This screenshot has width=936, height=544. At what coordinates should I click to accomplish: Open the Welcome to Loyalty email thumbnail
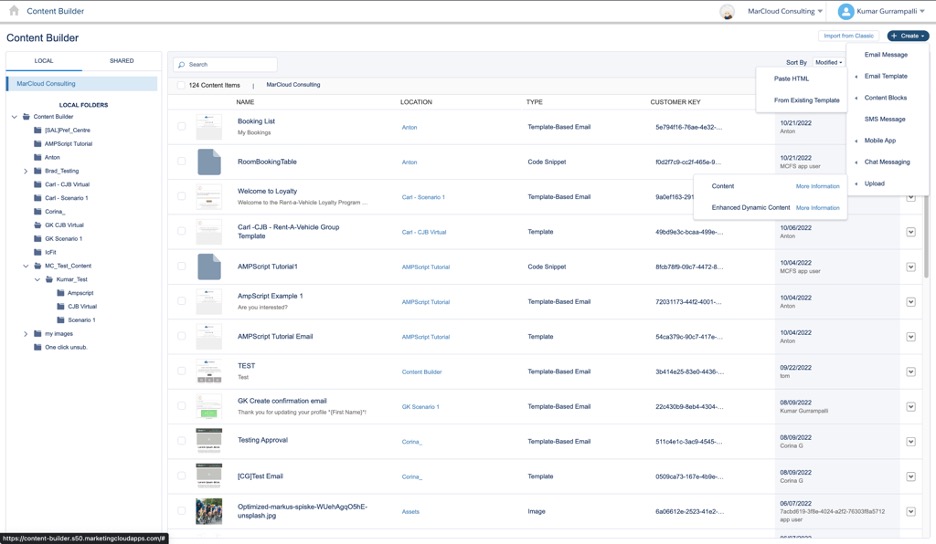[x=209, y=197]
